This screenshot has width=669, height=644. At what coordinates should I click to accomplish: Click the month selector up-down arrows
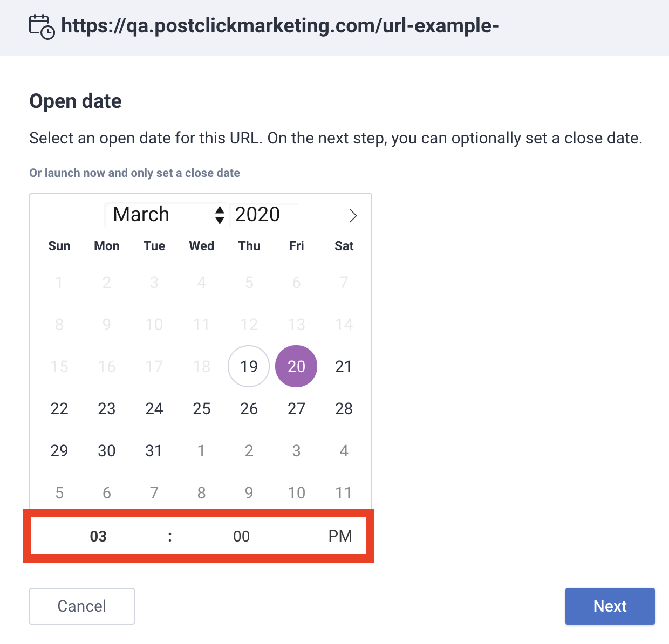point(220,215)
